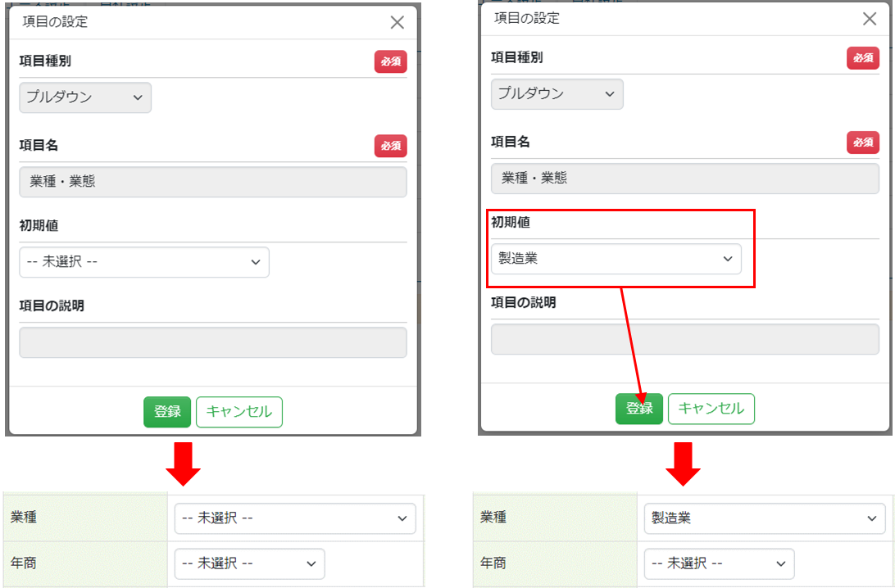
Task: Focus 項目の説明 field in right dialog
Action: [685, 339]
